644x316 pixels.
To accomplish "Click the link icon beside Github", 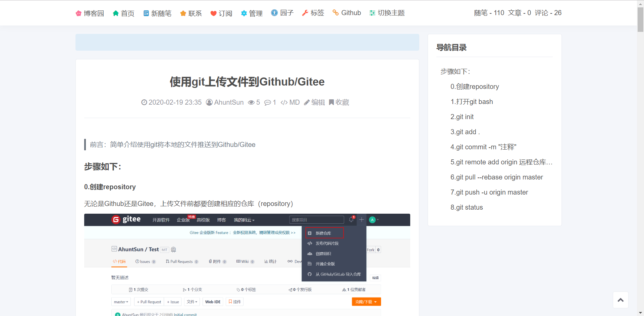I will click(x=335, y=13).
